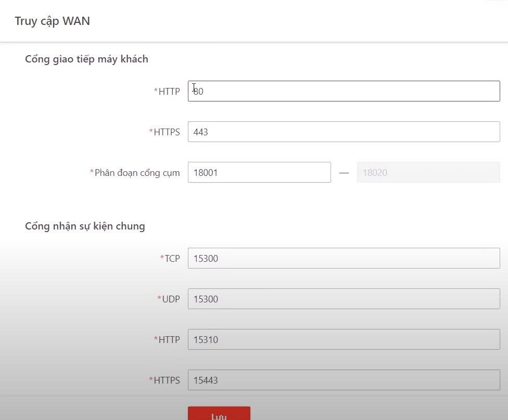Select the event HTTP field showing 15310
Screen dimensions: 508x420
pos(344,339)
